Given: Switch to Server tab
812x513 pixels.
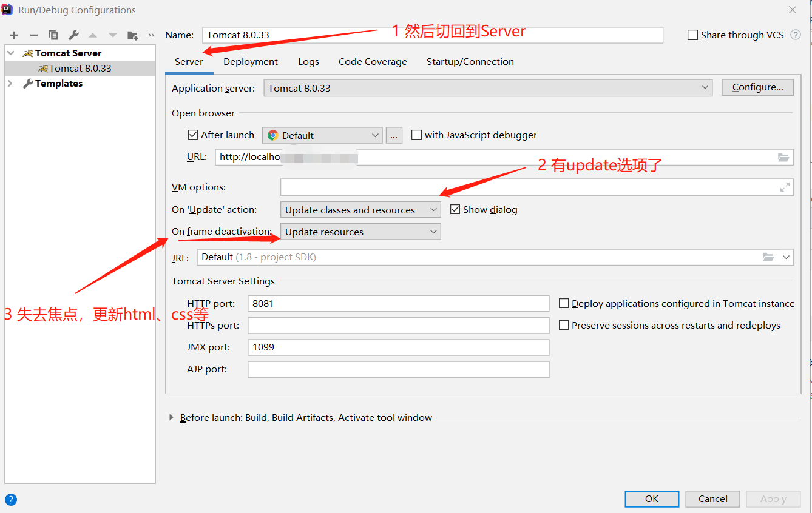Looking at the screenshot, I should 189,62.
